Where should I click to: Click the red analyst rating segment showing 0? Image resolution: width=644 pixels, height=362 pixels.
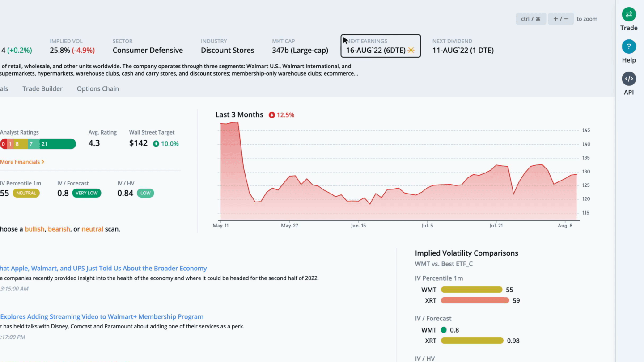[3, 144]
